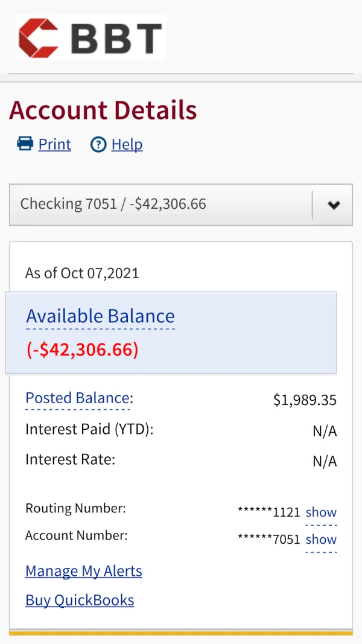The height and width of the screenshot is (644, 362).
Task: Show the full Account Number
Action: (321, 539)
